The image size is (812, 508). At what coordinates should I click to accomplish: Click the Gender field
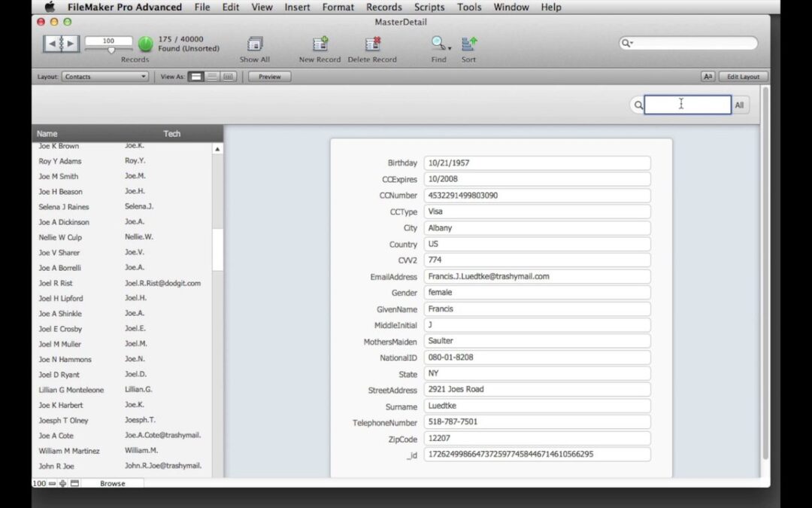[537, 292]
